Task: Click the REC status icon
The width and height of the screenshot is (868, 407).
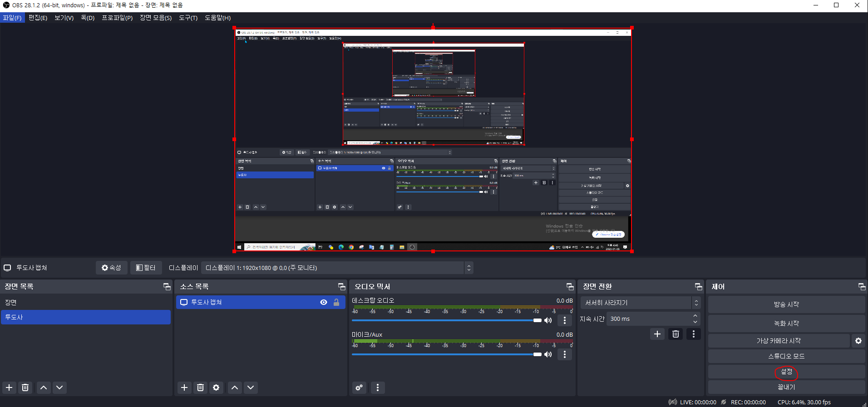Action: coord(724,402)
